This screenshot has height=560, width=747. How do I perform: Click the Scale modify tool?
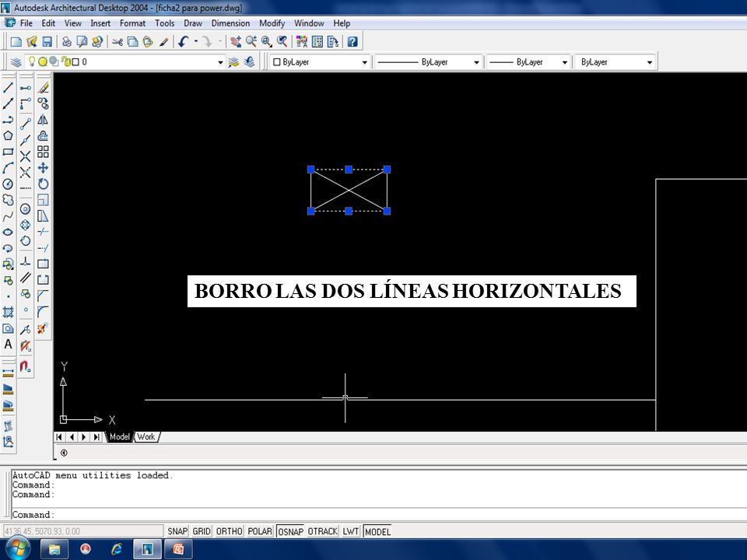click(44, 200)
